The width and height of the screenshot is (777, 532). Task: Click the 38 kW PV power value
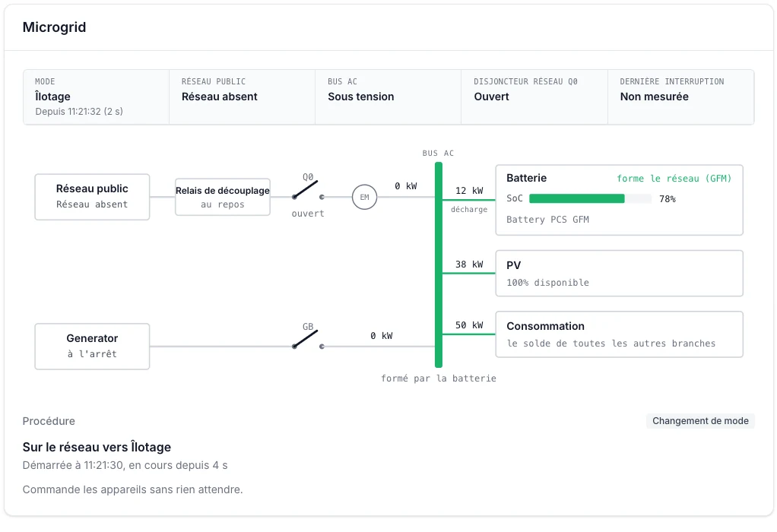click(x=469, y=264)
